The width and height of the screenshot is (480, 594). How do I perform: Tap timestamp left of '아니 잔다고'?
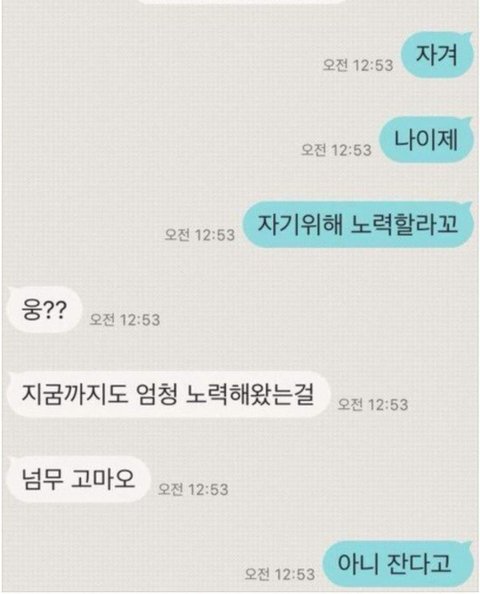[x=280, y=574]
